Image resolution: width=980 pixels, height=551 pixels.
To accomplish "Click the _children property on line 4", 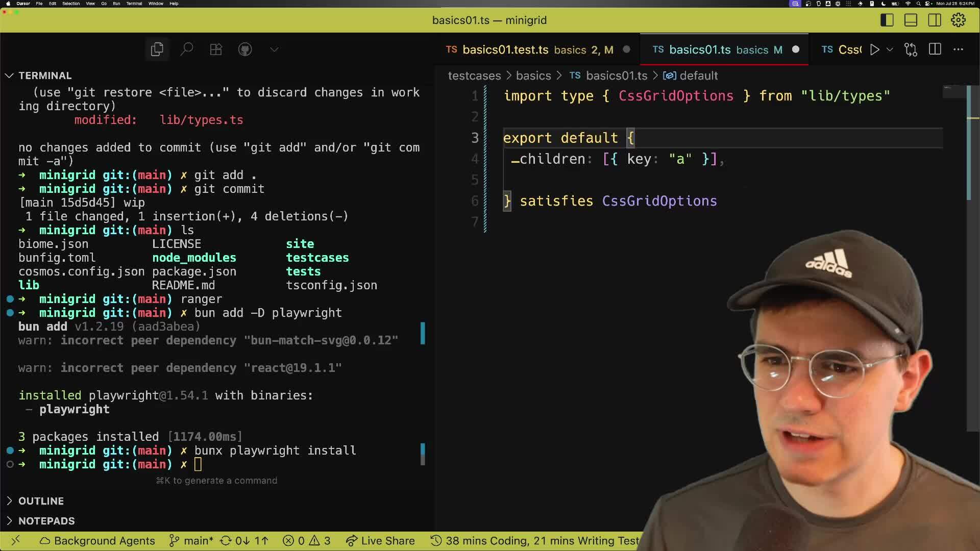I will pyautogui.click(x=548, y=159).
